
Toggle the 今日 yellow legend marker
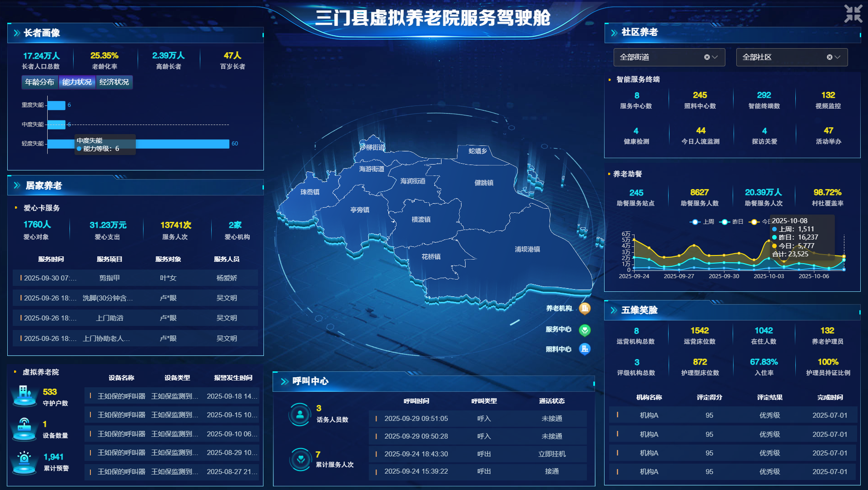point(754,222)
